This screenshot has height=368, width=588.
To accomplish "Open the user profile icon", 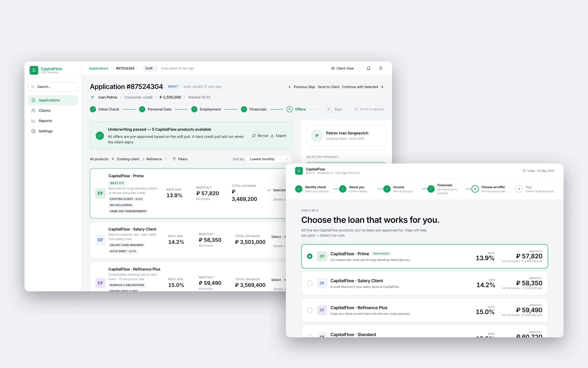I will [x=381, y=68].
